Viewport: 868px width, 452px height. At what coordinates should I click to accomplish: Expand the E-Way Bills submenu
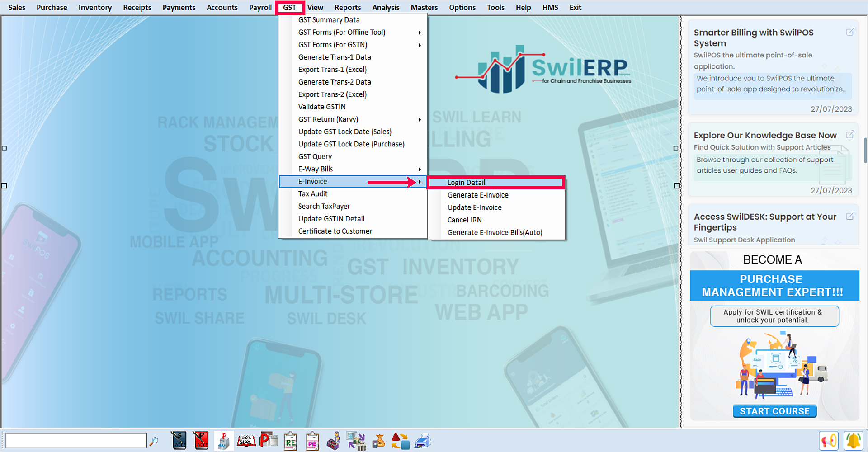[x=353, y=169]
